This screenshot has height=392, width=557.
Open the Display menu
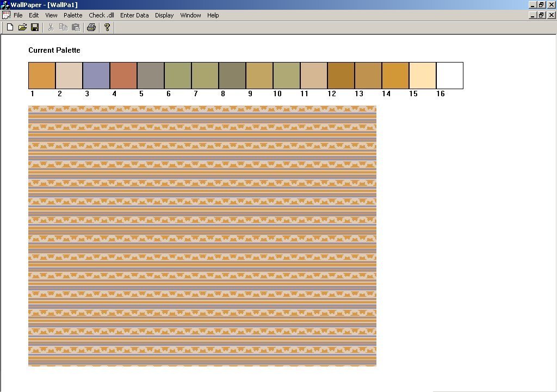[x=164, y=15]
